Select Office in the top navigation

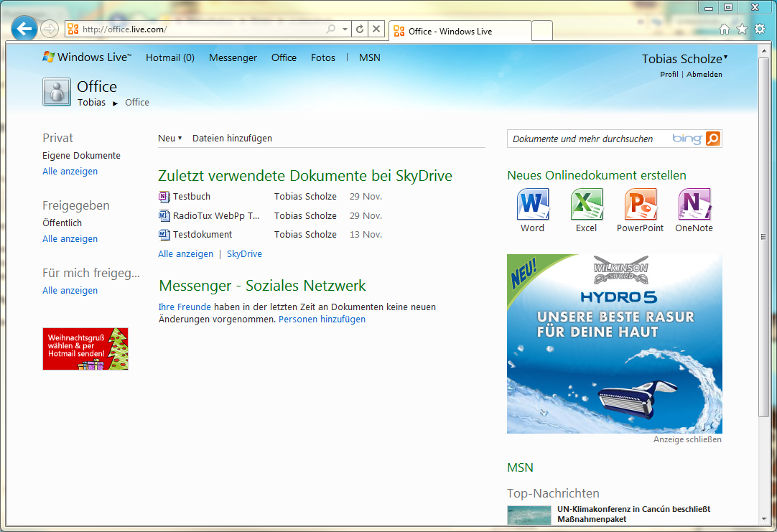pos(284,57)
